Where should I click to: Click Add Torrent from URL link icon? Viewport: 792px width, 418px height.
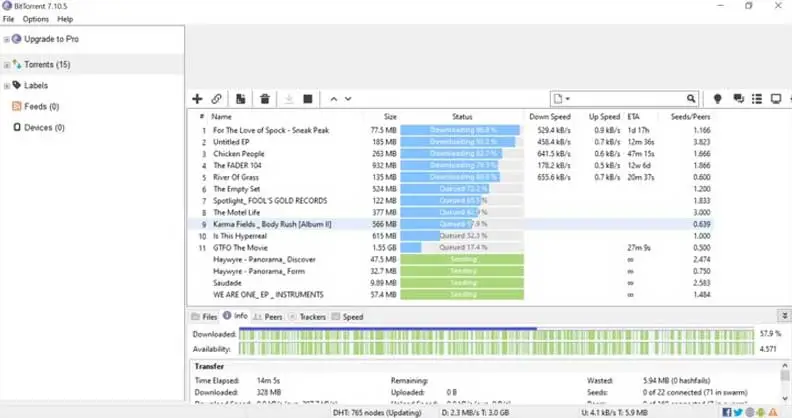(216, 99)
